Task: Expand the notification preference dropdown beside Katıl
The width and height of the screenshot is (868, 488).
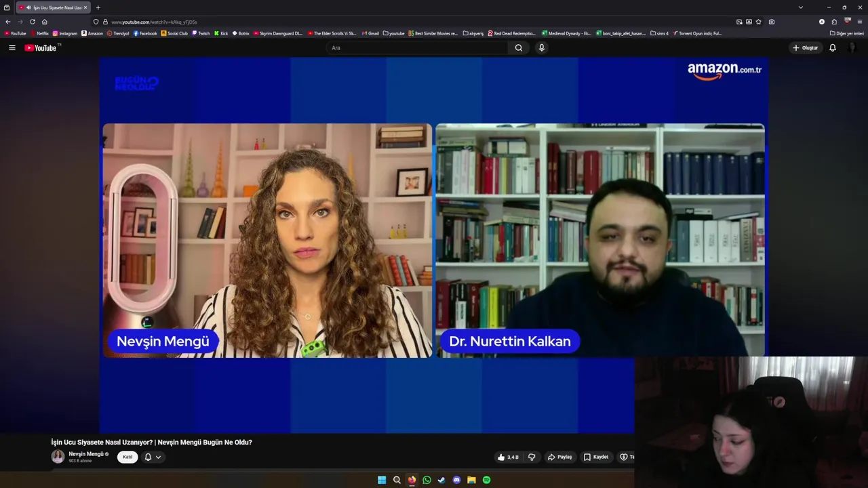Action: [x=153, y=457]
